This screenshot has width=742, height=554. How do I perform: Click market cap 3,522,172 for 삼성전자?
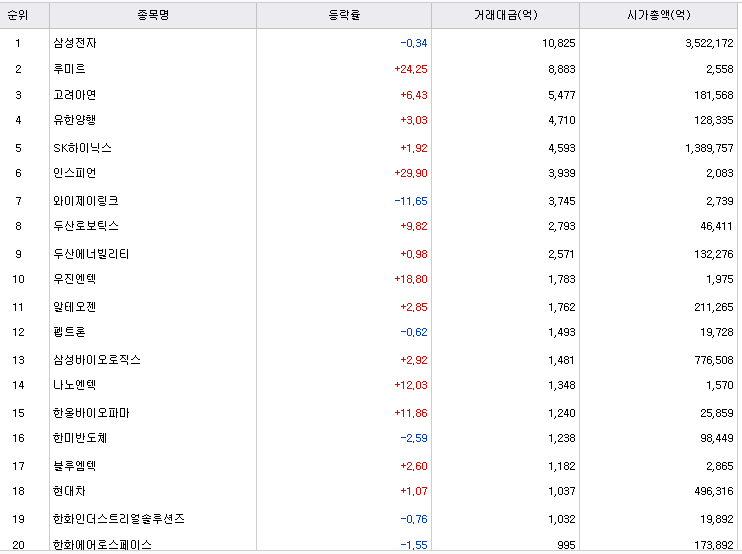(709, 43)
